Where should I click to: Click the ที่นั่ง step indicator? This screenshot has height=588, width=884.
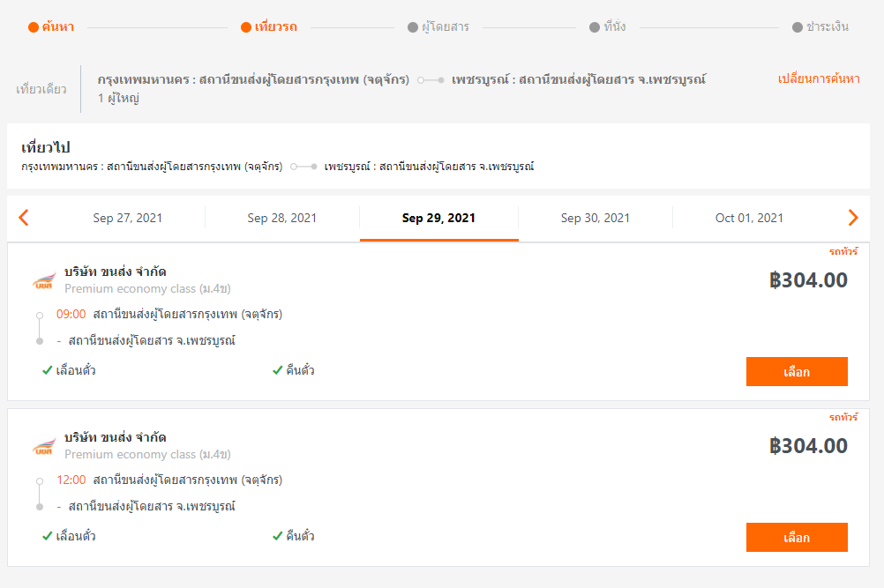[x=607, y=27]
